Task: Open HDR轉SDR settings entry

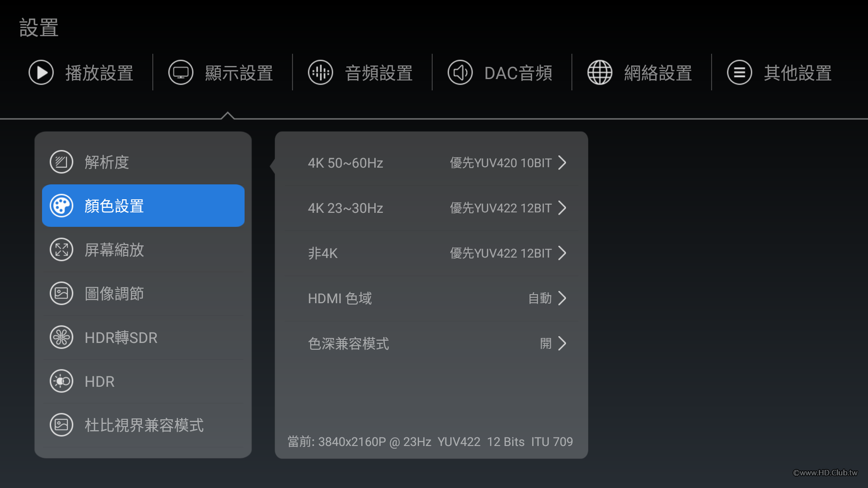Action: pyautogui.click(x=121, y=338)
